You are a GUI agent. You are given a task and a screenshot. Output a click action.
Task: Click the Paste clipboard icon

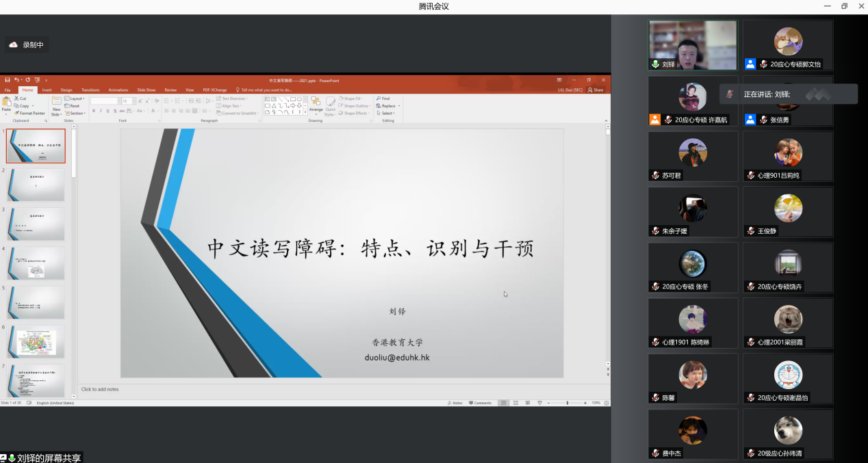[6, 103]
